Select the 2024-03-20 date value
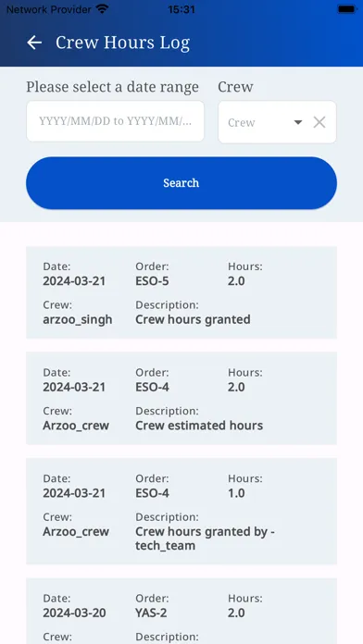Image resolution: width=363 pixels, height=644 pixels. pos(74,613)
